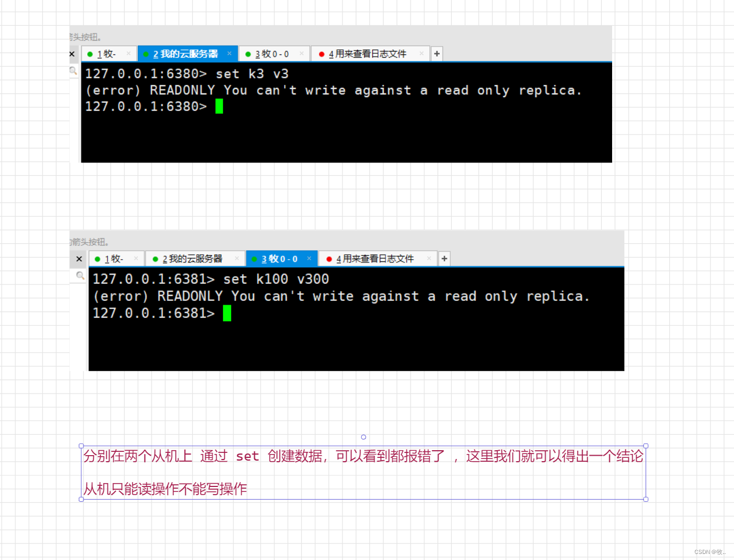Select tab '2 我的云服务器' in upper terminal
Viewport: 734px width, 560px height.
tap(187, 54)
